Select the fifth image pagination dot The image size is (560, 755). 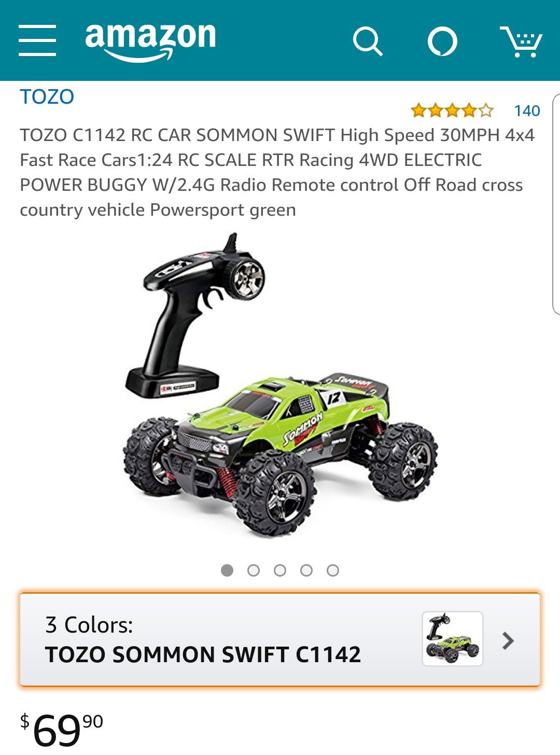(333, 570)
